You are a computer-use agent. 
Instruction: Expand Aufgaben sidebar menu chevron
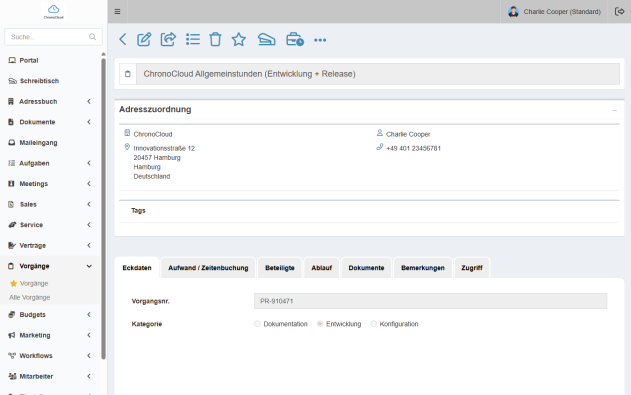[x=89, y=163]
